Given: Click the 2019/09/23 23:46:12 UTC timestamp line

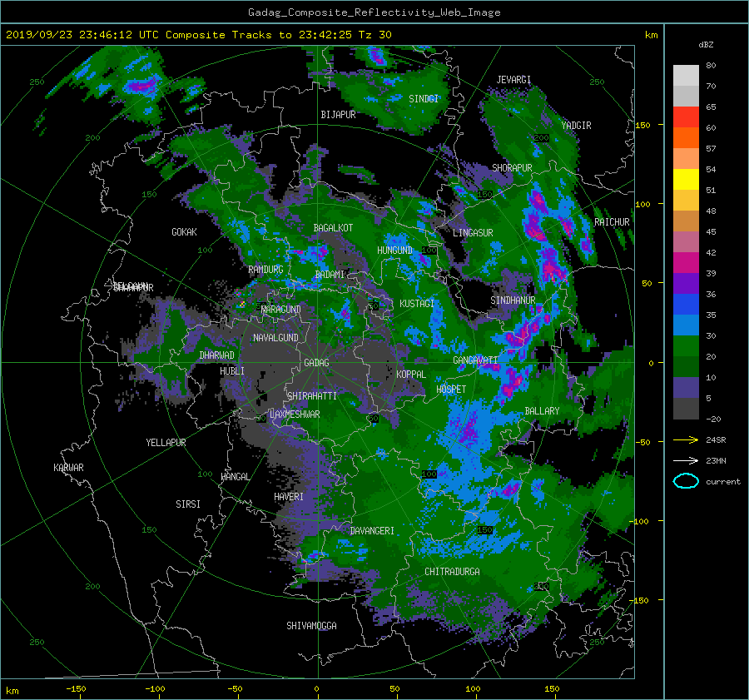Looking at the screenshot, I should tap(198, 34).
